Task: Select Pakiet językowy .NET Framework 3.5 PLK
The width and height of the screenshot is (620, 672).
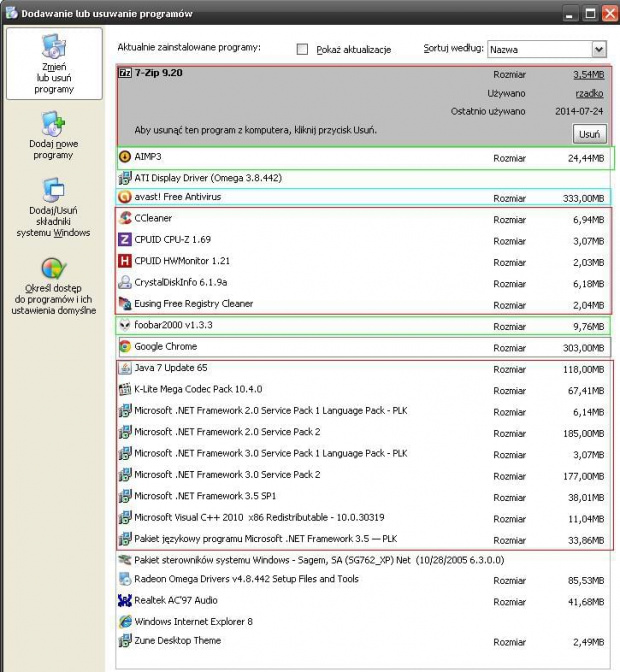Action: pos(364,539)
